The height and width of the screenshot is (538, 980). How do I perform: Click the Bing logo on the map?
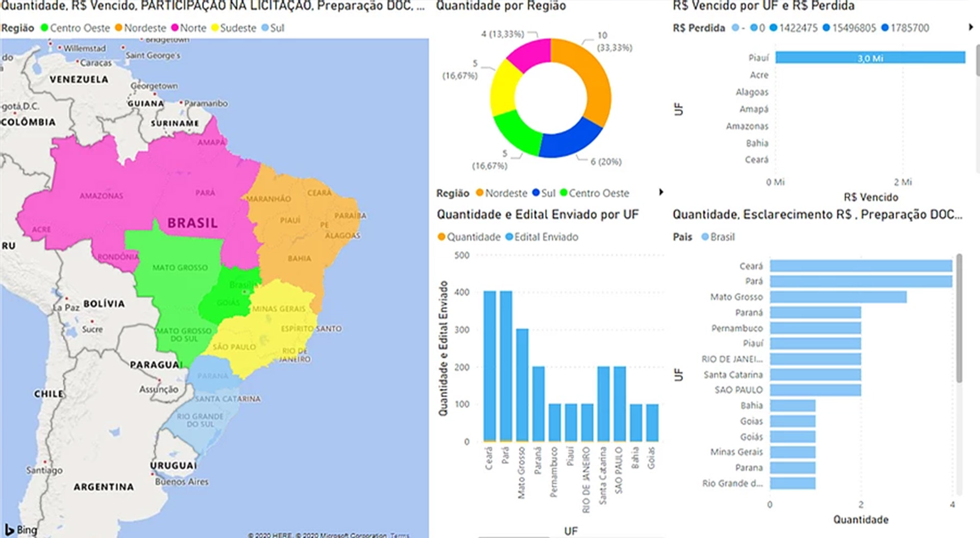21,529
